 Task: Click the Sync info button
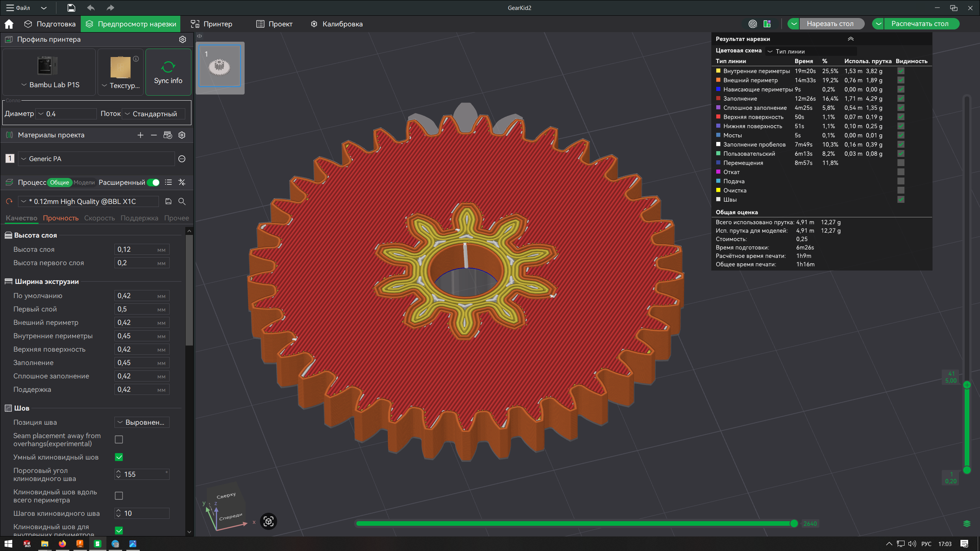click(168, 72)
